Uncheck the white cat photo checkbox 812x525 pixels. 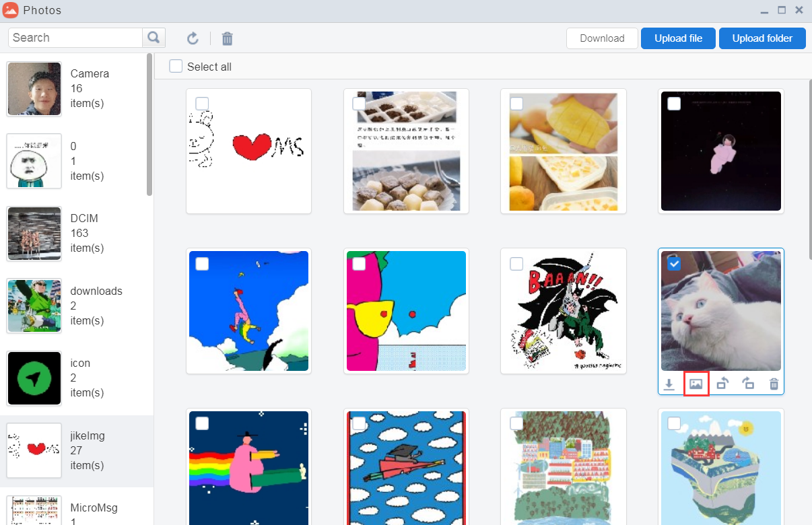click(x=674, y=264)
